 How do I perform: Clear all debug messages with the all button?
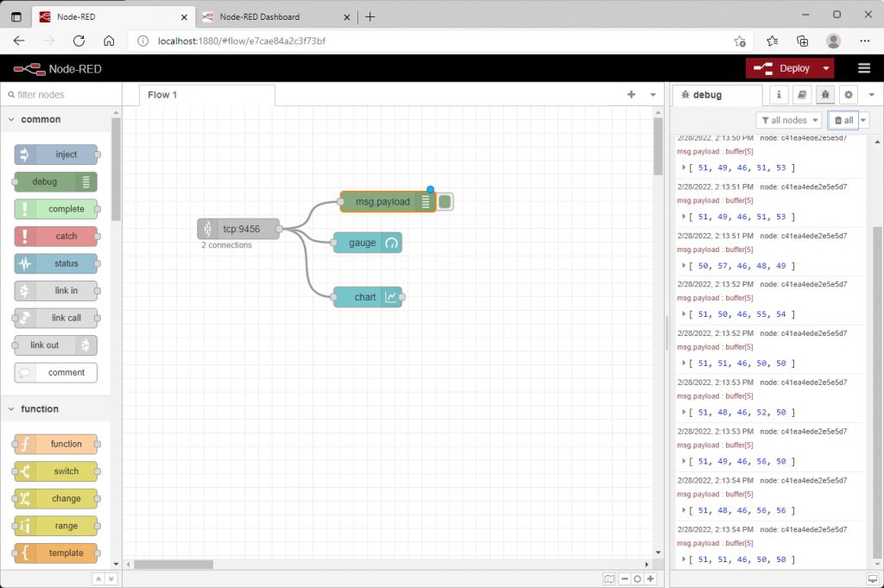click(843, 120)
